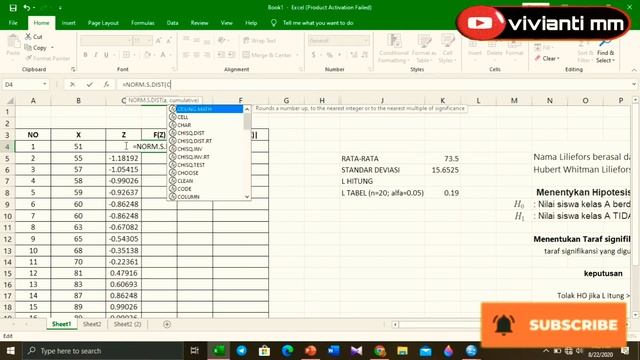
Task: Click the Increase Indent icon
Action: pos(231,55)
